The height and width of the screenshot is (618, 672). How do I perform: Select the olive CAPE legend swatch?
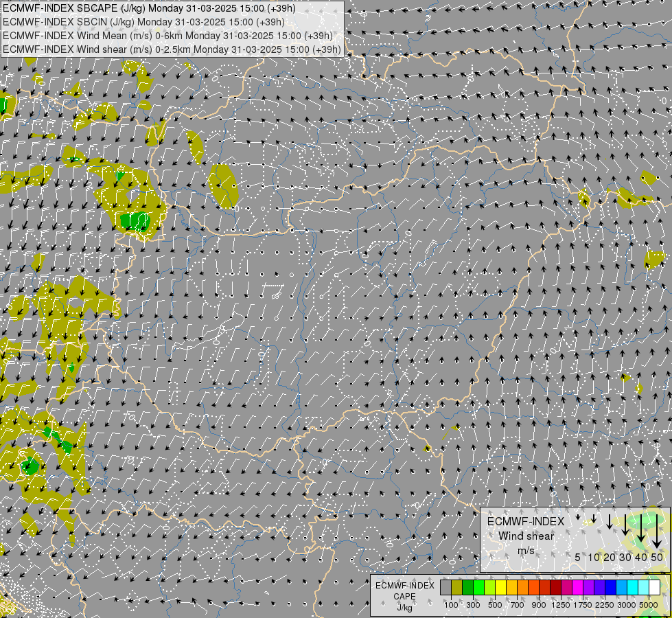coord(457,587)
